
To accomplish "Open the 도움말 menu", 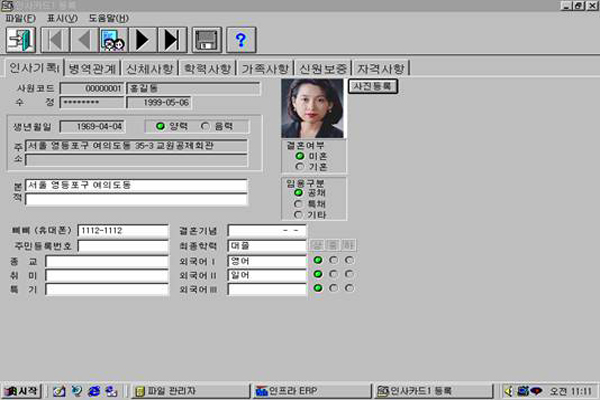I will [x=108, y=18].
